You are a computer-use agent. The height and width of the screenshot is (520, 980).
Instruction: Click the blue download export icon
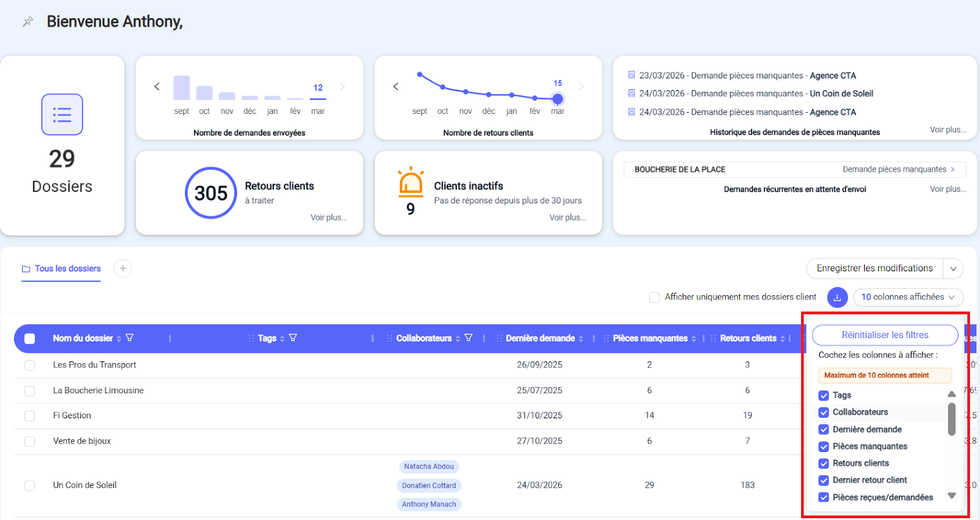[x=837, y=298]
